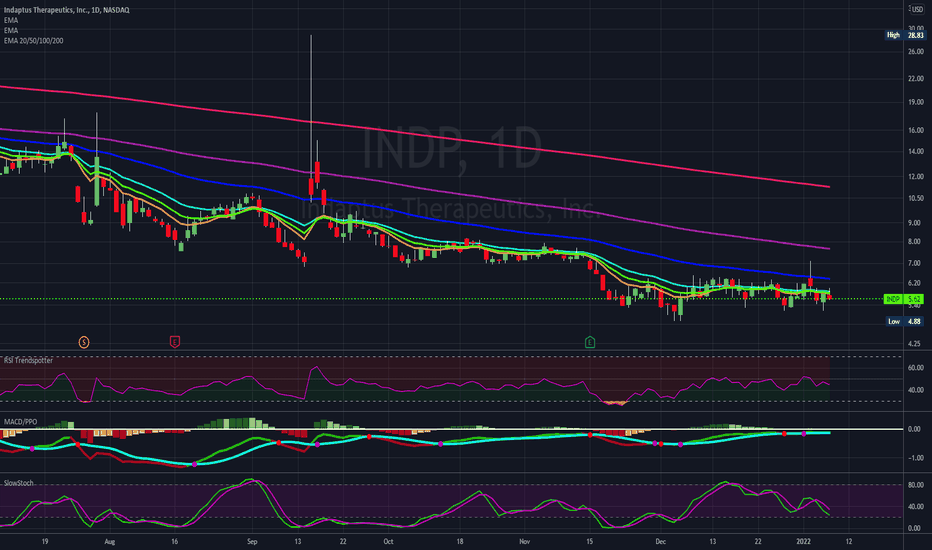Viewport: 932px width, 550px height.
Task: Click the orange S split event marker
Action: [x=84, y=342]
